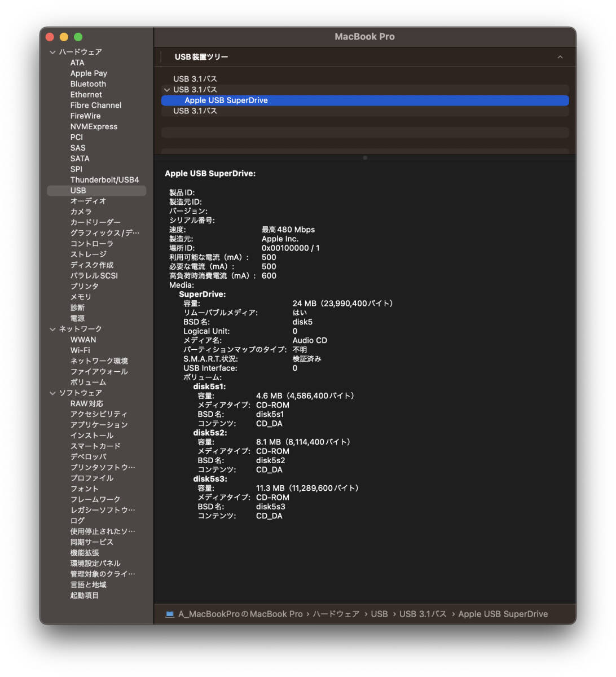616x677 pixels.
Task: Click ハードウェア in the bottom path bar
Action: point(336,614)
